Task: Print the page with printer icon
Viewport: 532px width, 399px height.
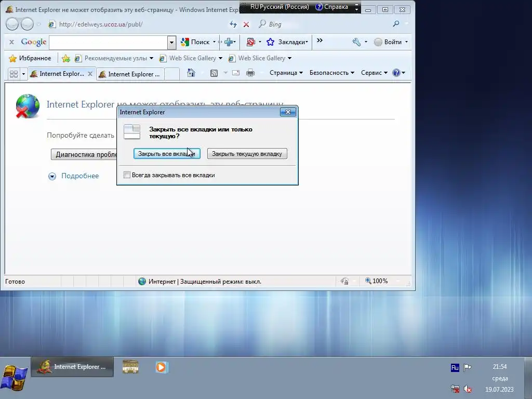Action: point(250,73)
